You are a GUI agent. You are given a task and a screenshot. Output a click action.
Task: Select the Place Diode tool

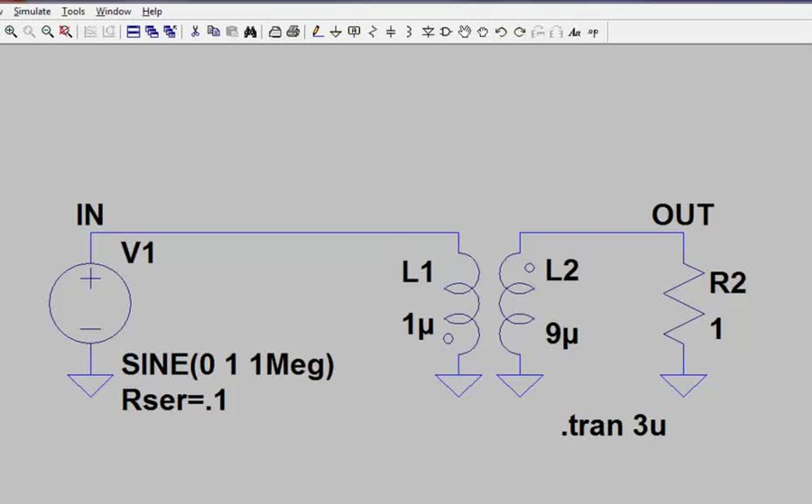428,32
